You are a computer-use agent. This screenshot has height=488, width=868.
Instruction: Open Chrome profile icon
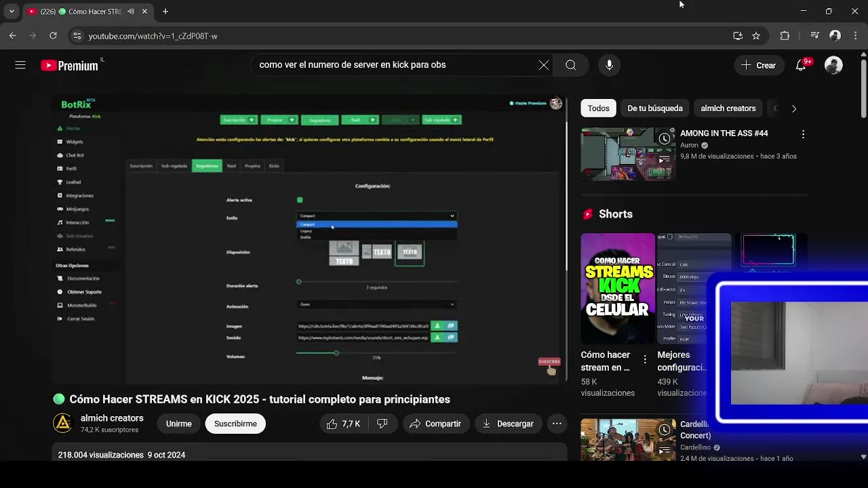[x=835, y=36]
